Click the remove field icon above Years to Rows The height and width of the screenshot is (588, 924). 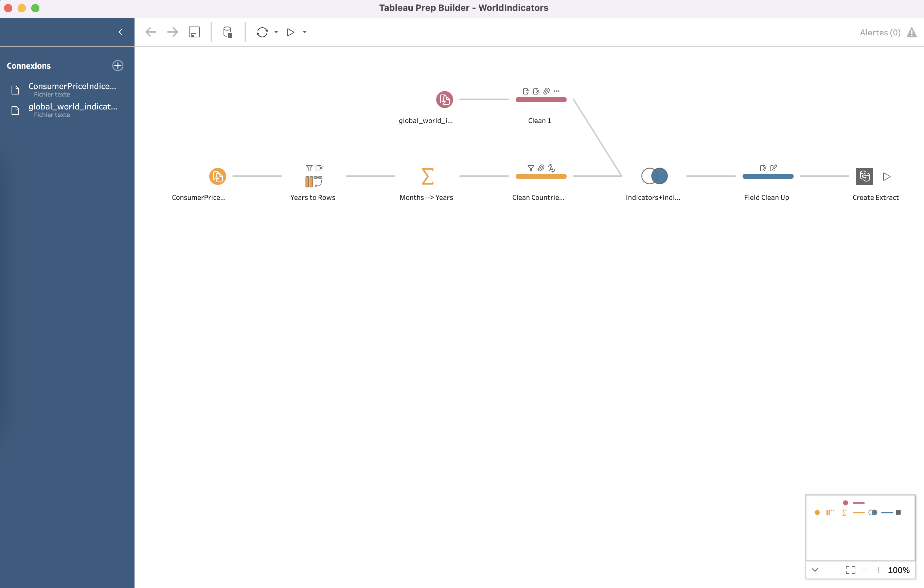tap(320, 168)
